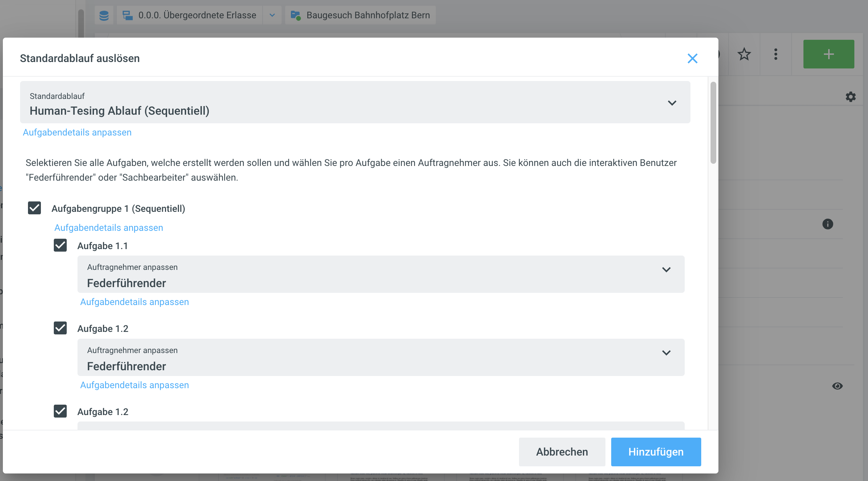Uncheck Aufgabengruppe 1 (Sequentiell) checkbox

tap(34, 208)
